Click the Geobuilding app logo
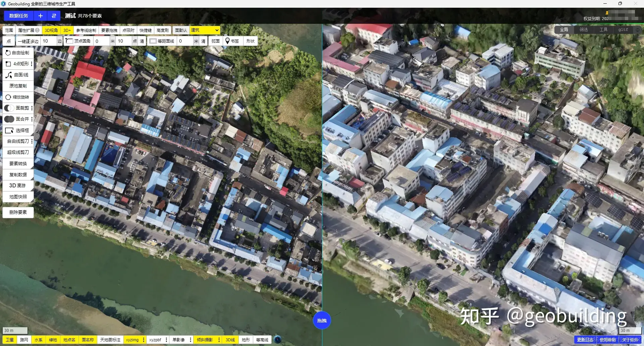 click(3, 4)
